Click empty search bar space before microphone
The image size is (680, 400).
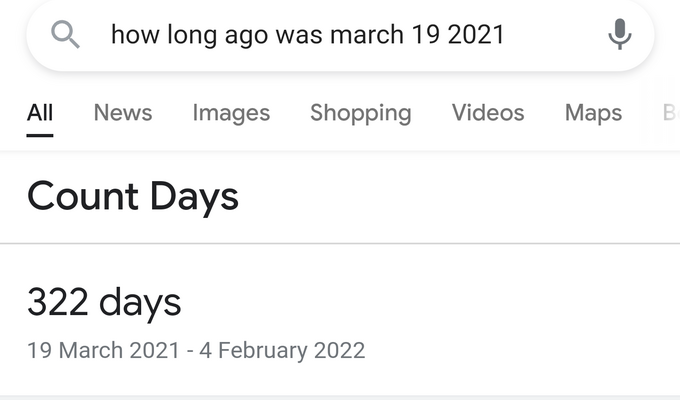555,34
